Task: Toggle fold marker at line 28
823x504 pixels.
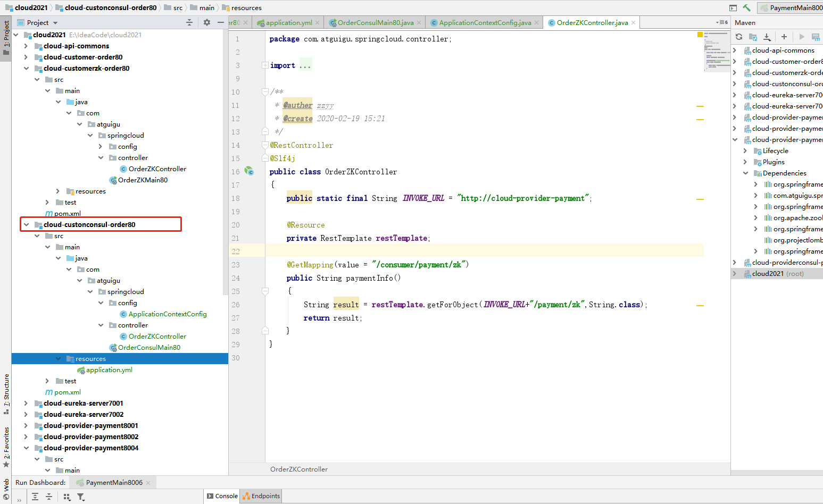Action: pos(265,331)
